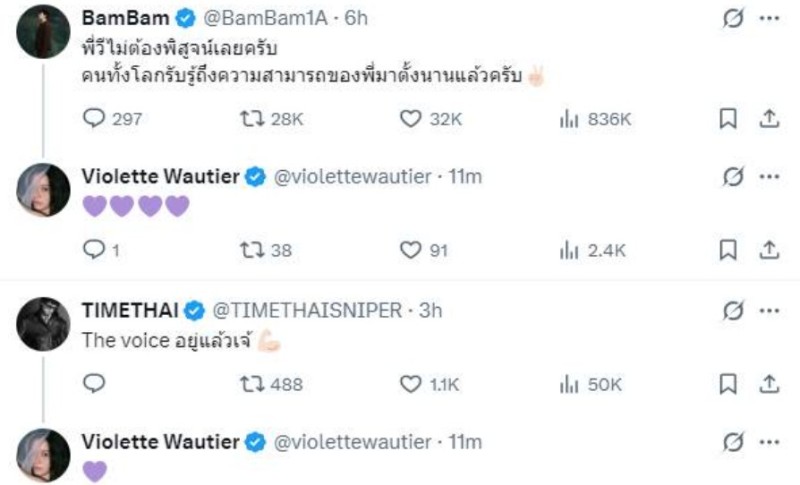Screen dimensions: 800x485
Task: Reply to TIMETHAI's The voice tweet
Action: (94, 383)
